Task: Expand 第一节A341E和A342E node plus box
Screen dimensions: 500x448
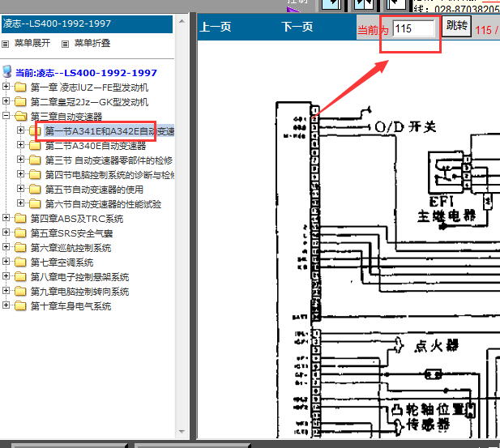Action: point(21,130)
